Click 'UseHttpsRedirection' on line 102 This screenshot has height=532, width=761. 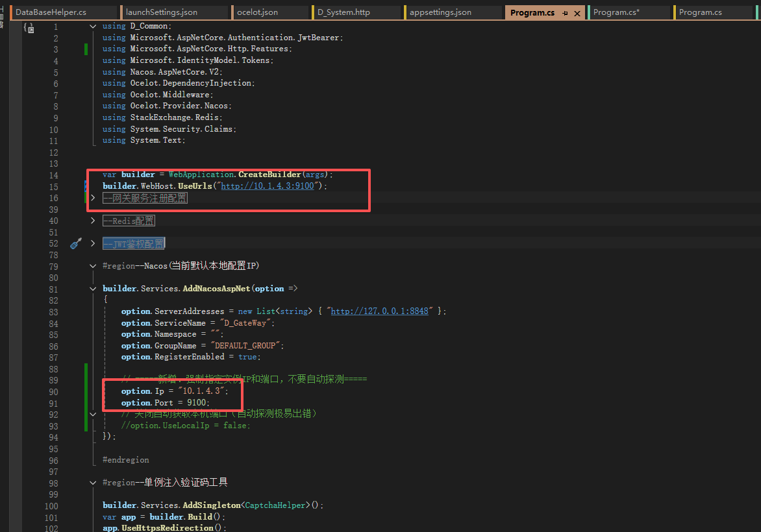[168, 527]
